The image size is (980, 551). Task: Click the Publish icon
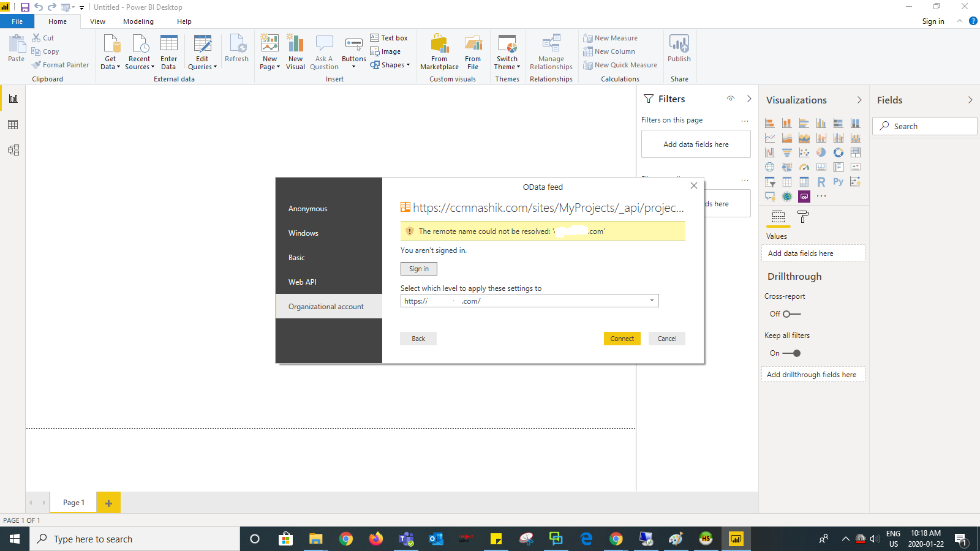pyautogui.click(x=679, y=44)
